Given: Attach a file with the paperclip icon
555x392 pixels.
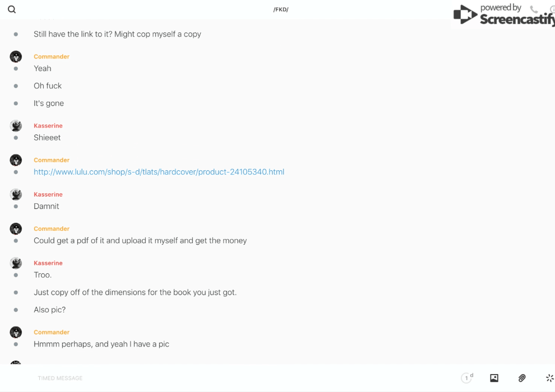Looking at the screenshot, I should click(522, 378).
